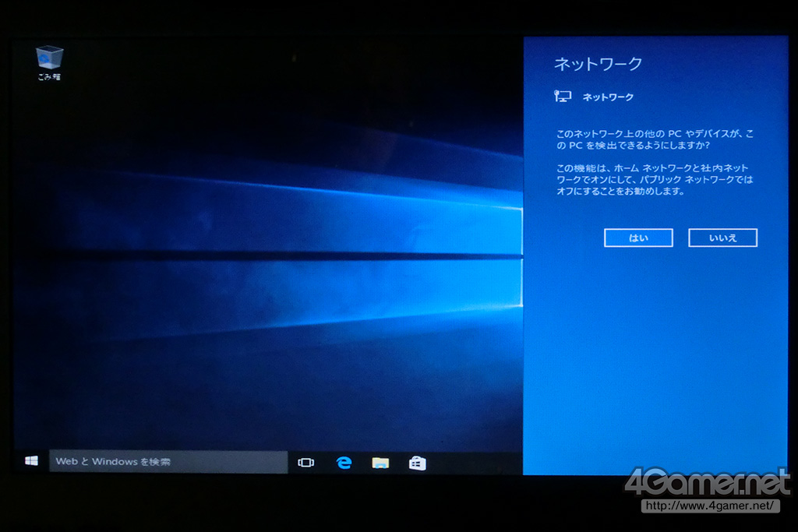This screenshot has width=798, height=532.
Task: Open the Windows Start menu
Action: [x=31, y=461]
